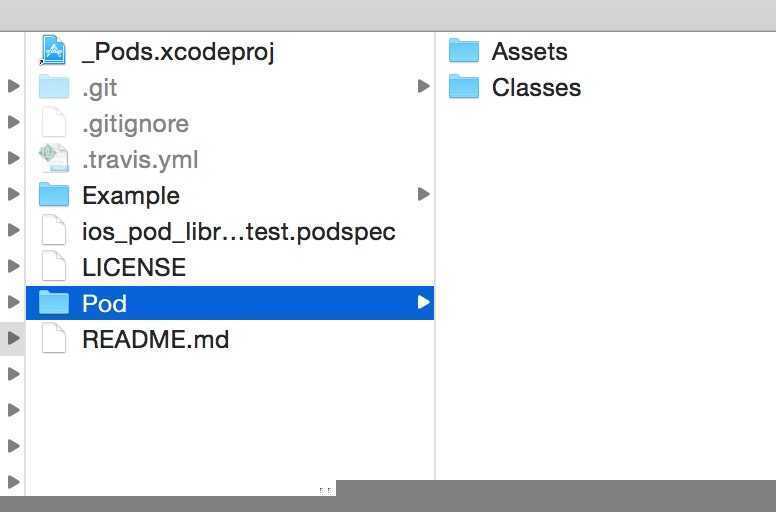Click the .gitignore file icon
This screenshot has width=776, height=512.
53,122
